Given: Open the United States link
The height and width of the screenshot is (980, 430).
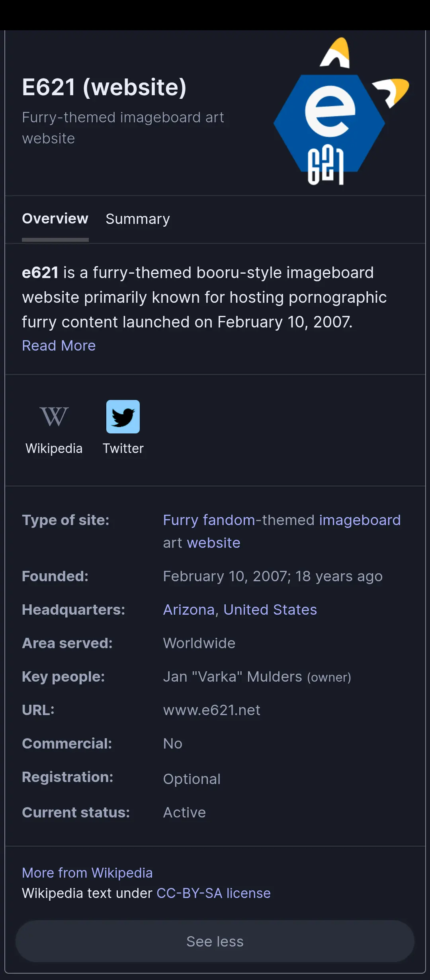Looking at the screenshot, I should point(270,610).
